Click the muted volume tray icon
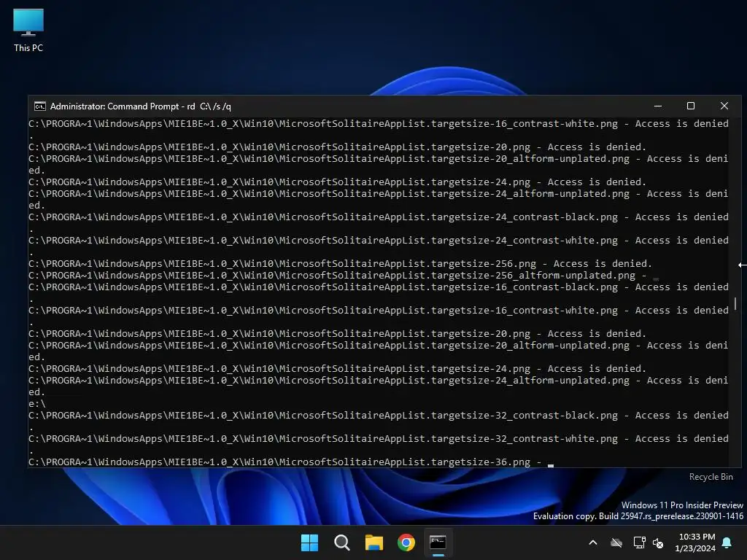The image size is (747, 560). click(x=658, y=542)
